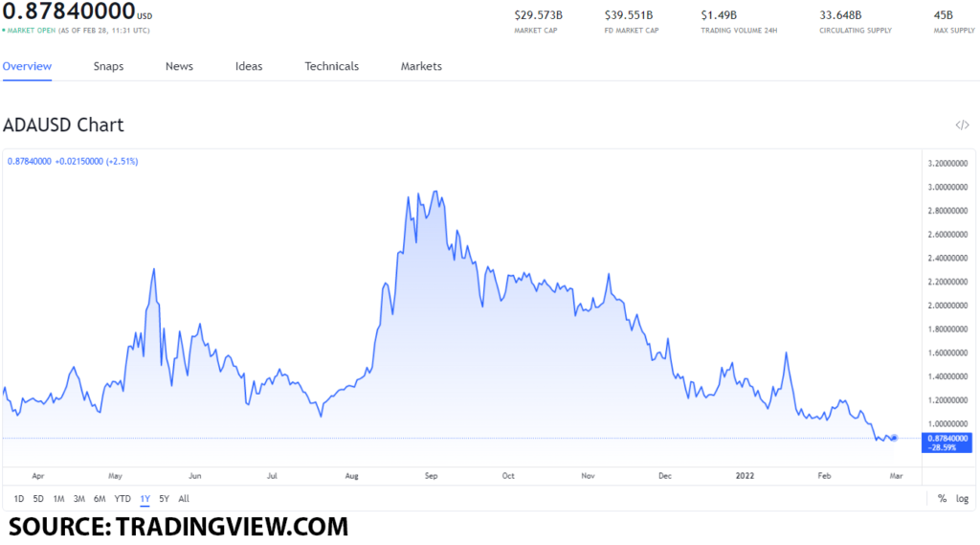Click the large 0.87840000 USD price header
Viewport: 980px width, 545px height.
coord(78,11)
